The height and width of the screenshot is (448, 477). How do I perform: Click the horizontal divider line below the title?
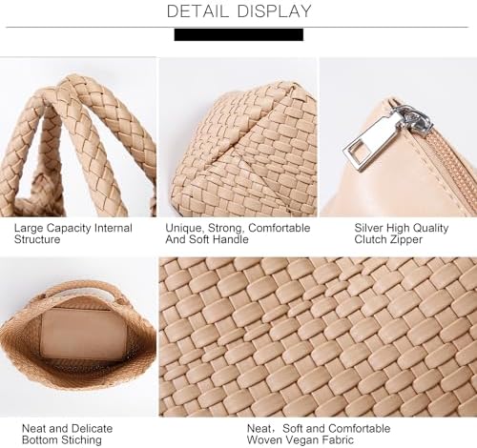237,28
